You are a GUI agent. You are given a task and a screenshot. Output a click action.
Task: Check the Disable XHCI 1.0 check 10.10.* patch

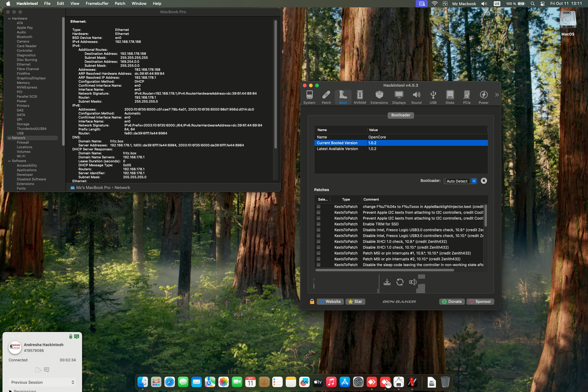tap(318, 247)
